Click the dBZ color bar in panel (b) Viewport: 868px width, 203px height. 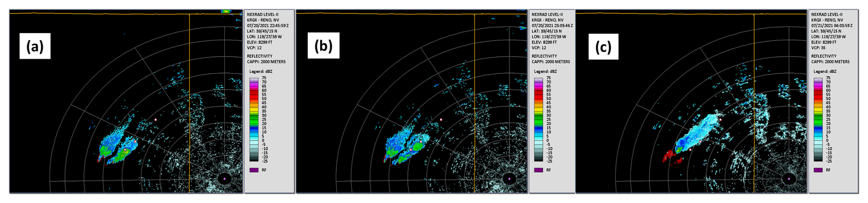(x=538, y=119)
